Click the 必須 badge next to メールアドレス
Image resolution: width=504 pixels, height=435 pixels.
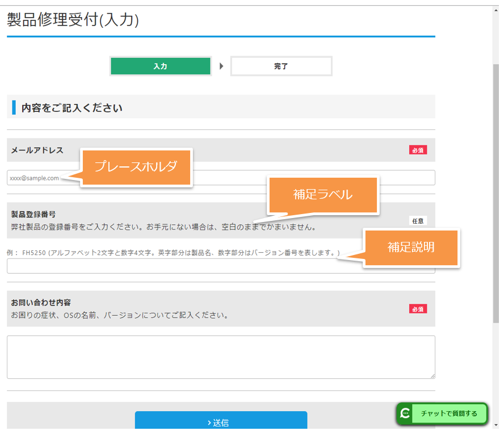(418, 150)
